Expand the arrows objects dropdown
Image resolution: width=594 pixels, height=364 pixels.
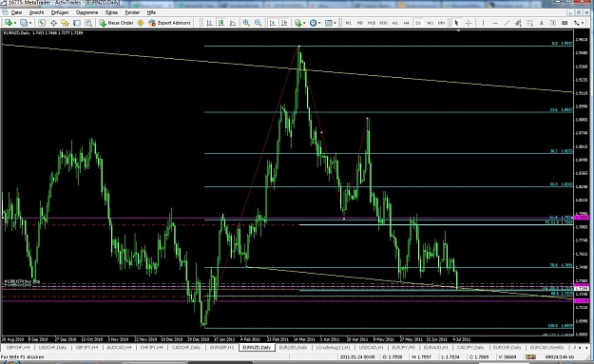(x=582, y=23)
